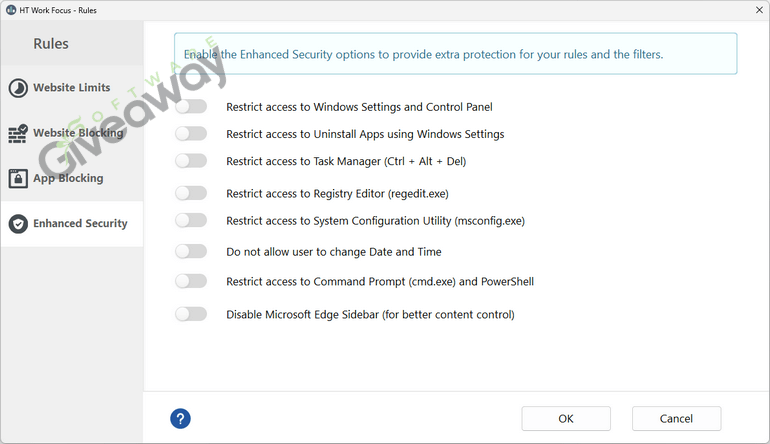
Task: Confirm settings with the OK button
Action: pyautogui.click(x=566, y=418)
